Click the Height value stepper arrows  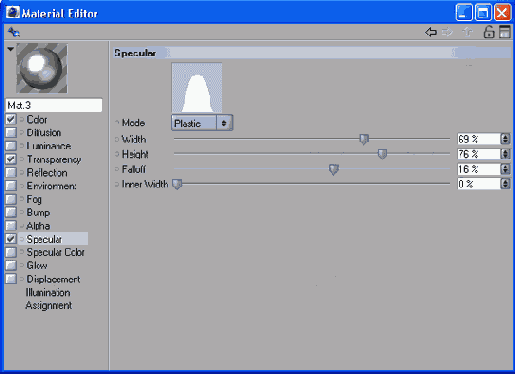(505, 154)
